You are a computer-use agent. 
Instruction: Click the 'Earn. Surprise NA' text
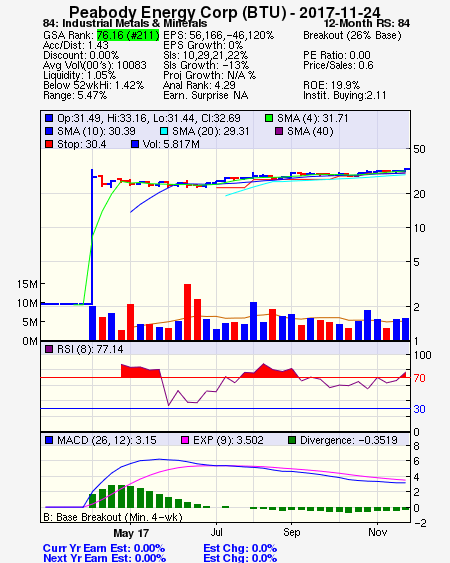pos(206,96)
